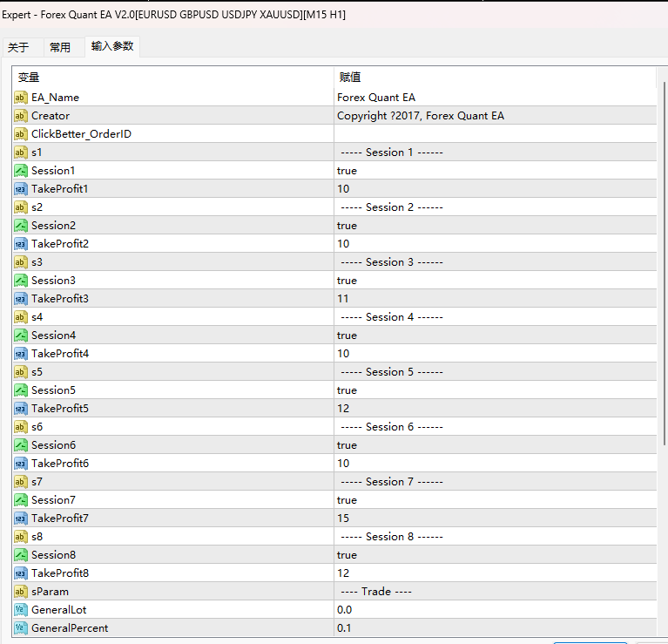The height and width of the screenshot is (644, 668).
Task: Click the s8 value ----- Session 8 ------
Action: click(x=392, y=537)
